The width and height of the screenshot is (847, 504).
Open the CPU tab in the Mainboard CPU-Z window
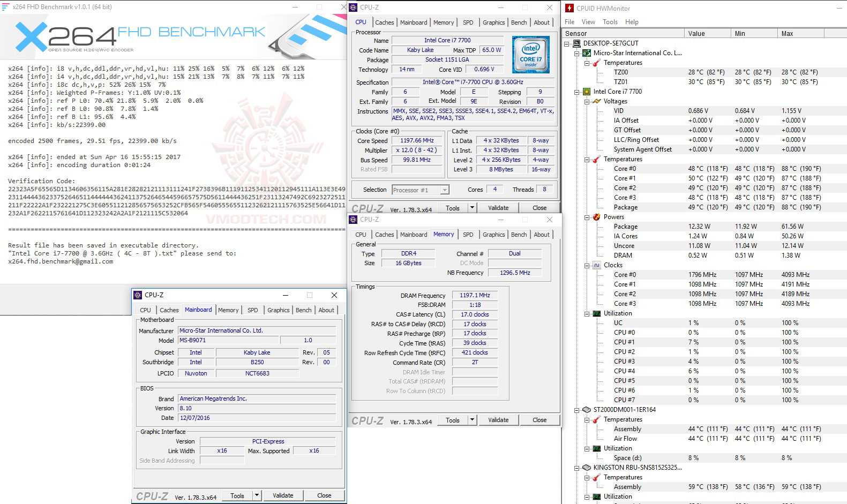point(146,310)
